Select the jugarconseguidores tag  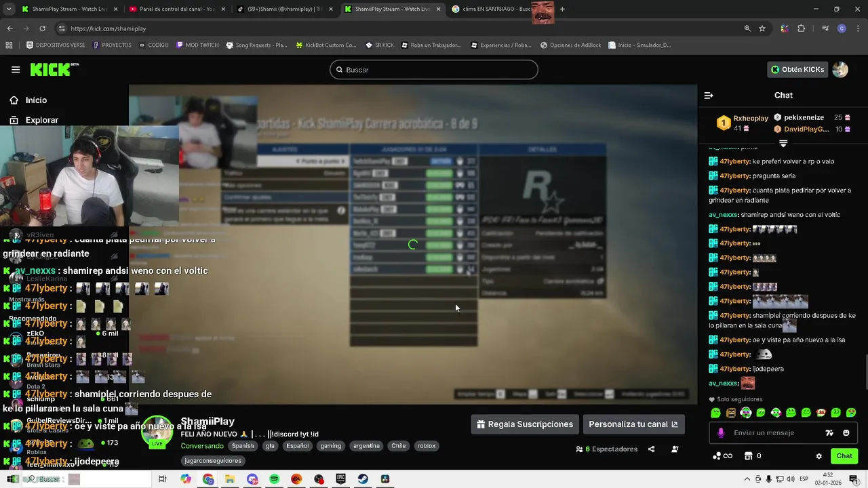[213, 461]
